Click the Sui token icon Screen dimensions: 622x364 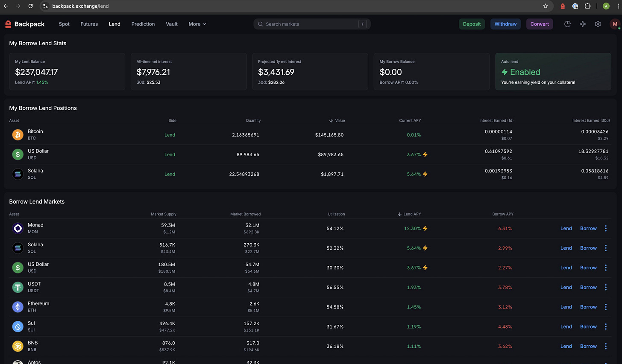click(18, 326)
